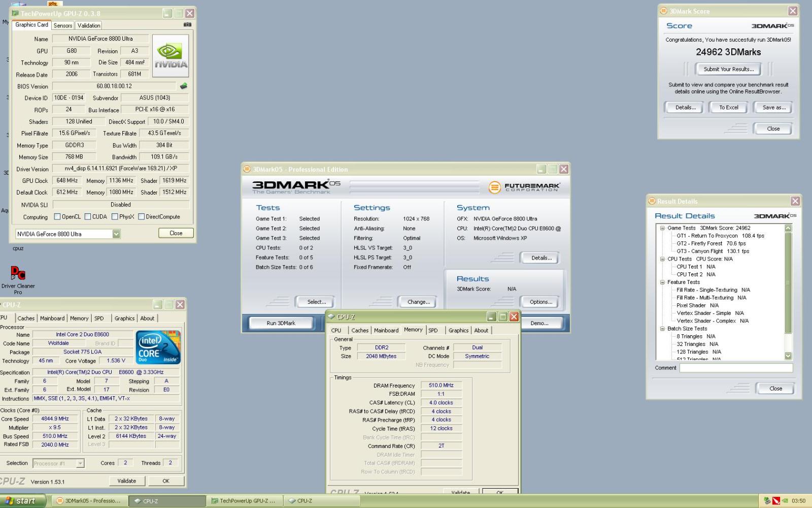The width and height of the screenshot is (812, 508).
Task: Click the GPU-Z camera screenshot icon
Action: click(x=187, y=24)
